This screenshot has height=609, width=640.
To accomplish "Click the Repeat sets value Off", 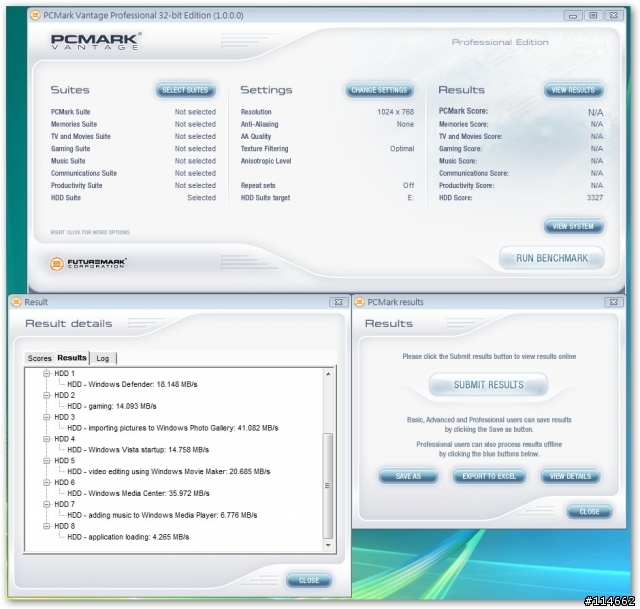I will (x=409, y=185).
